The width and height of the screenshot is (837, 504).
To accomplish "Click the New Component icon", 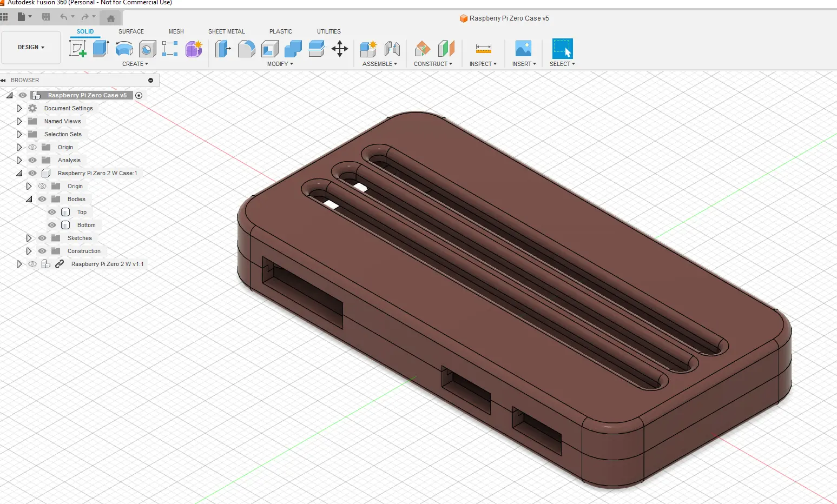I will 368,49.
